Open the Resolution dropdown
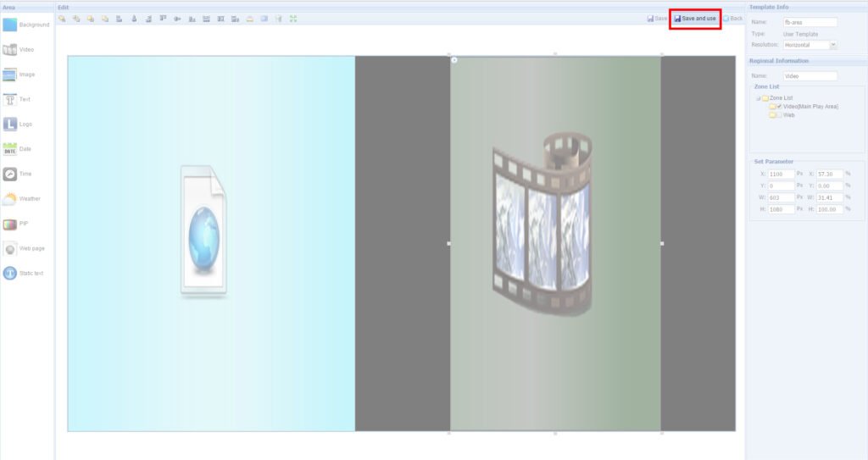The image size is (868, 460). click(833, 44)
